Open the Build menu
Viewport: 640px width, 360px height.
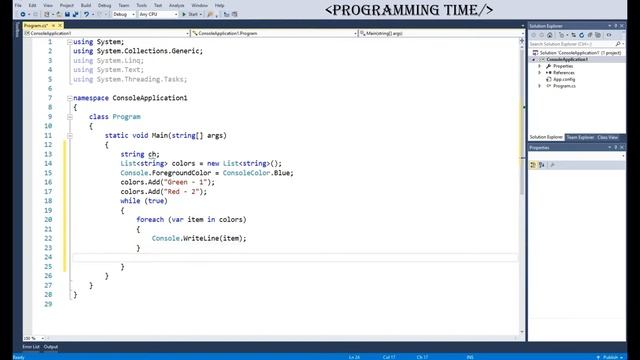[86, 5]
